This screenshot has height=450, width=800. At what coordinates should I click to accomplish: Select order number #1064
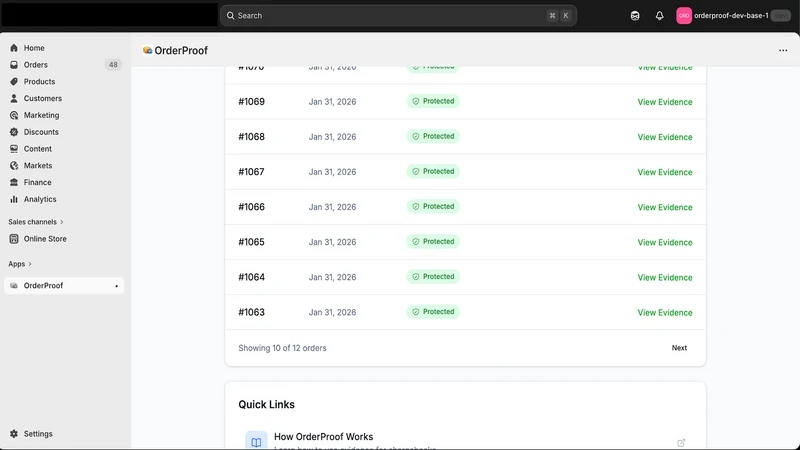pos(252,278)
